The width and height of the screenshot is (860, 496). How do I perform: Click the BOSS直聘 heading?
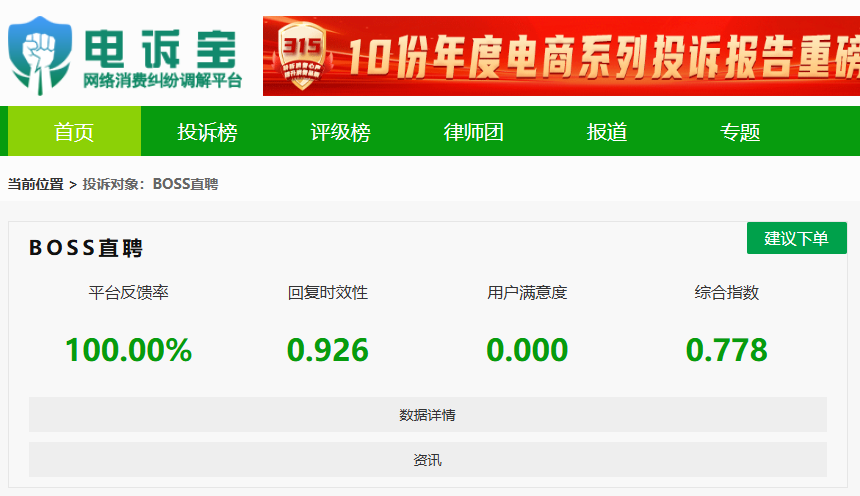pyautogui.click(x=86, y=248)
